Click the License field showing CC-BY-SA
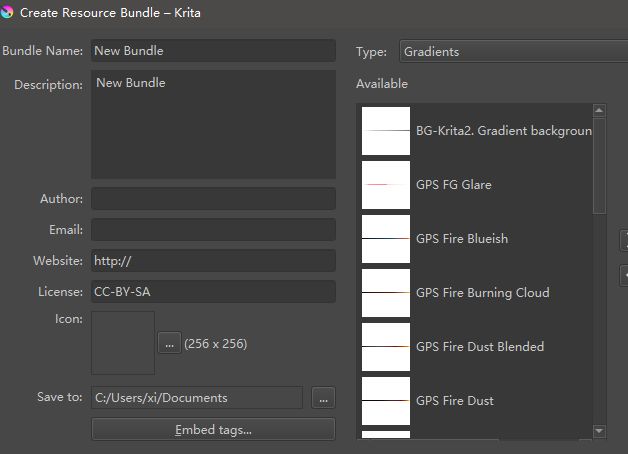The width and height of the screenshot is (628, 454). click(x=213, y=292)
